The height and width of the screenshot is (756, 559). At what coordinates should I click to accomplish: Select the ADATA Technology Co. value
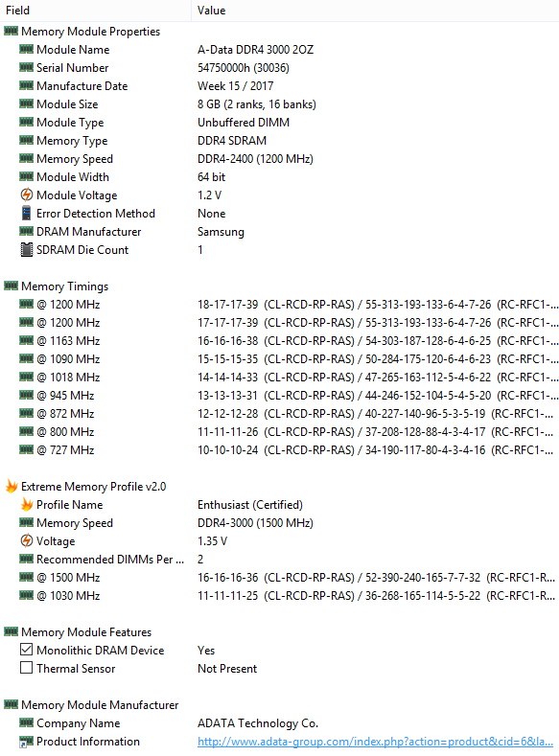[258, 723]
